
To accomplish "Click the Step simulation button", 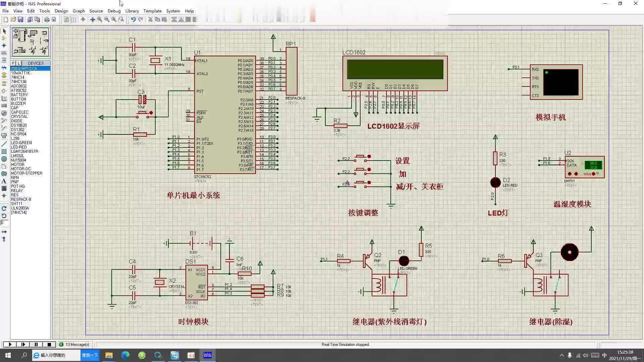I will (23, 344).
